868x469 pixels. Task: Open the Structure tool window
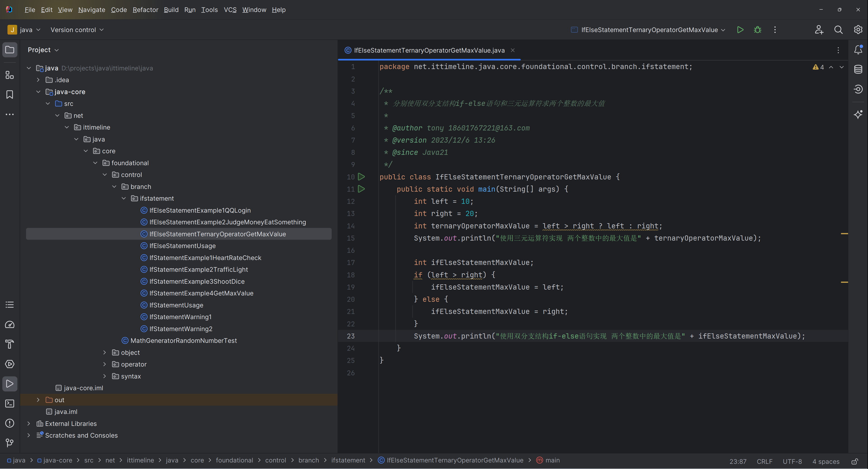coord(10,75)
